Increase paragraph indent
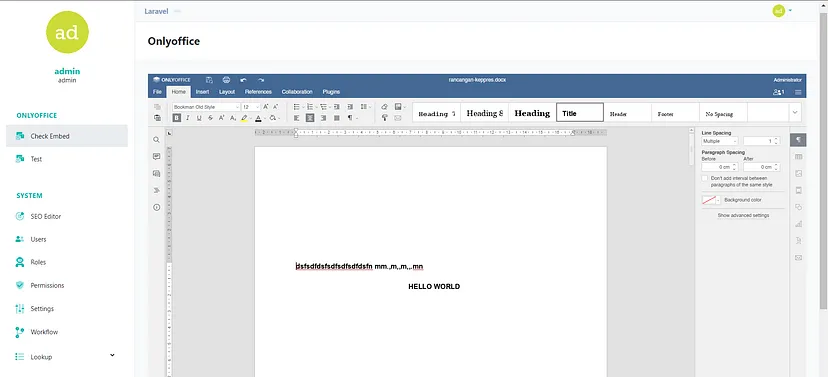The image size is (828, 377). tap(350, 107)
